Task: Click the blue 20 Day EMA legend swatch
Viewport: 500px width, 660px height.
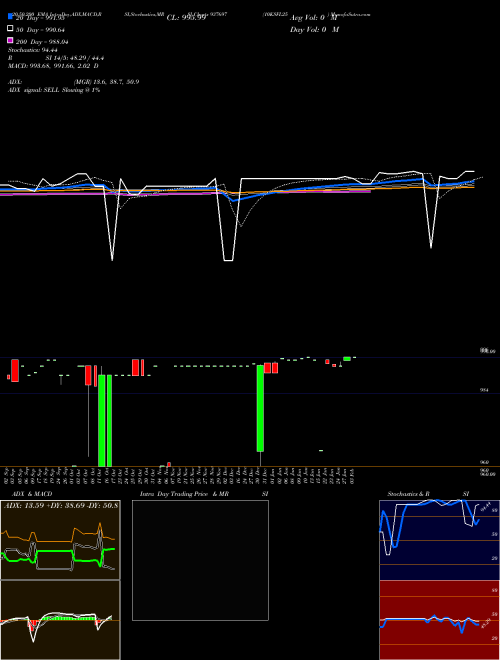Action: pyautogui.click(x=10, y=17)
